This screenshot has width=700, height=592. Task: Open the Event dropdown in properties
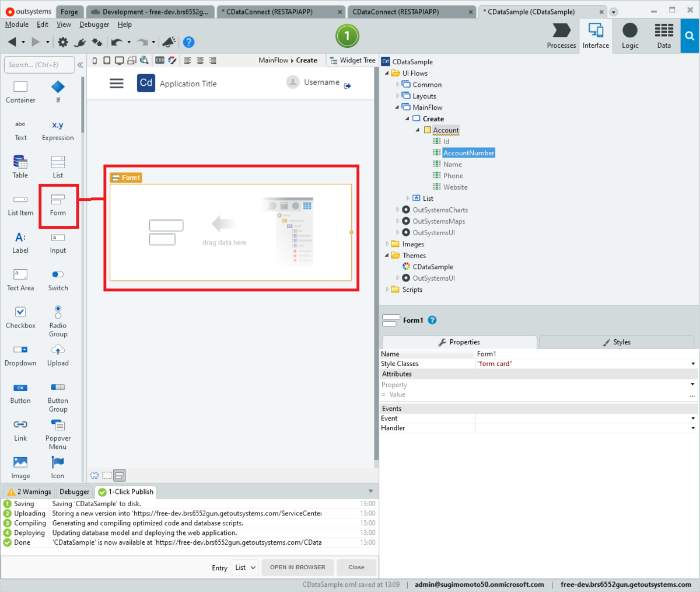[x=693, y=419]
